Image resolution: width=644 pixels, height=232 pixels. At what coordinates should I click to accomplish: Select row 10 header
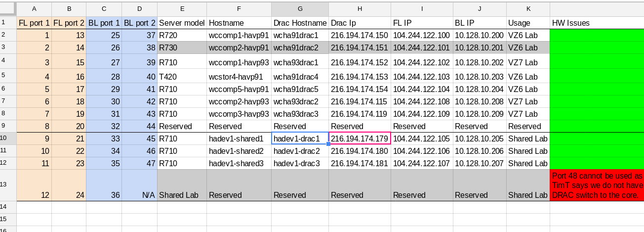tap(8, 139)
